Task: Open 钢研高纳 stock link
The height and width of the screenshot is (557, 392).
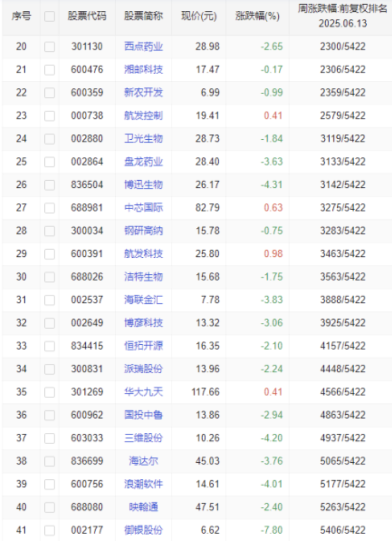Action: click(143, 231)
